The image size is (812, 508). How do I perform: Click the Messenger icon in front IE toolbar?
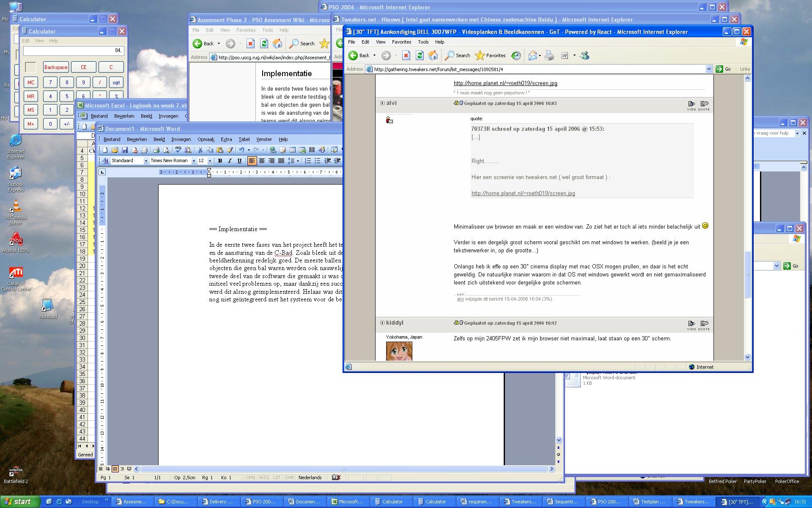[x=584, y=55]
